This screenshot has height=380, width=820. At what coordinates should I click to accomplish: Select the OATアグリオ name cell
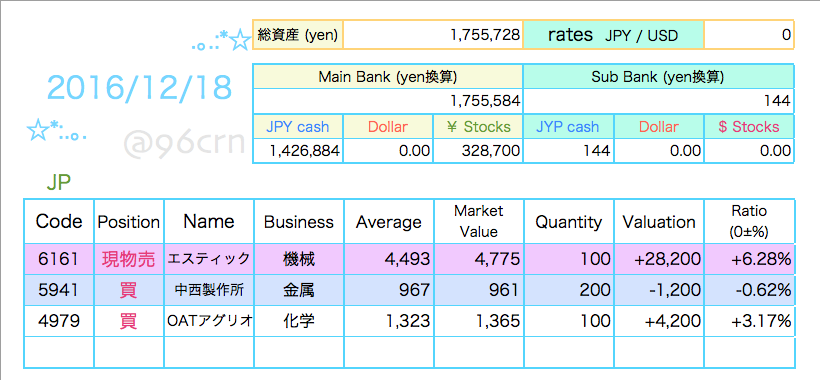point(209,321)
